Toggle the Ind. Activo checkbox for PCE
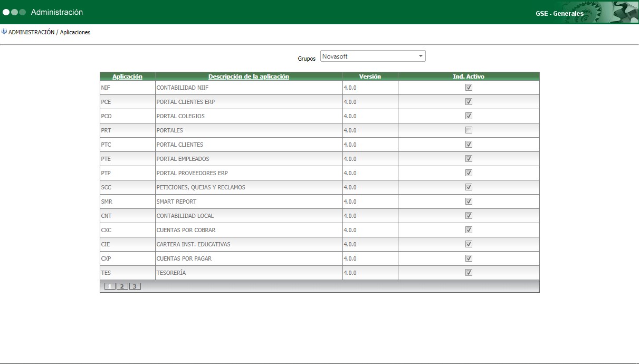639x364 pixels. (469, 102)
